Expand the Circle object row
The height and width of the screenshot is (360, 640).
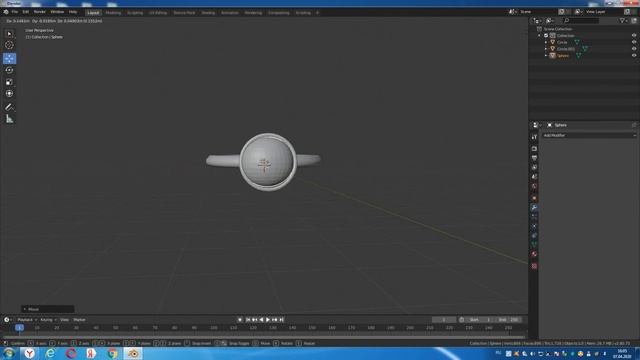546,42
